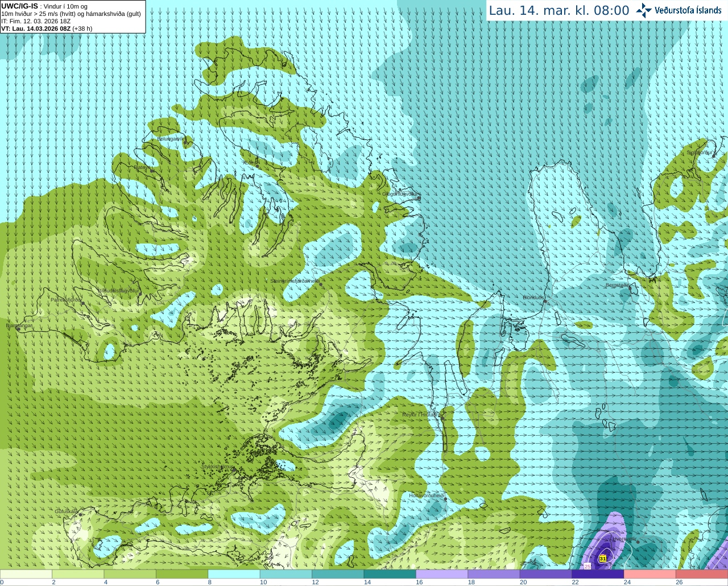The width and height of the screenshot is (728, 586).
Task: Click the Hveravellir station label
Action: (623, 539)
